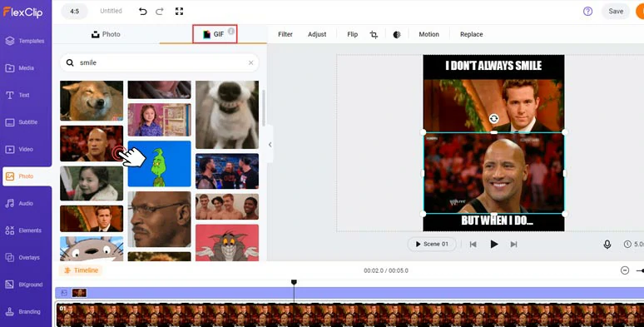Viewport: 644px width, 327px height.
Task: Select the white dog teeth GIF
Action: (x=227, y=115)
